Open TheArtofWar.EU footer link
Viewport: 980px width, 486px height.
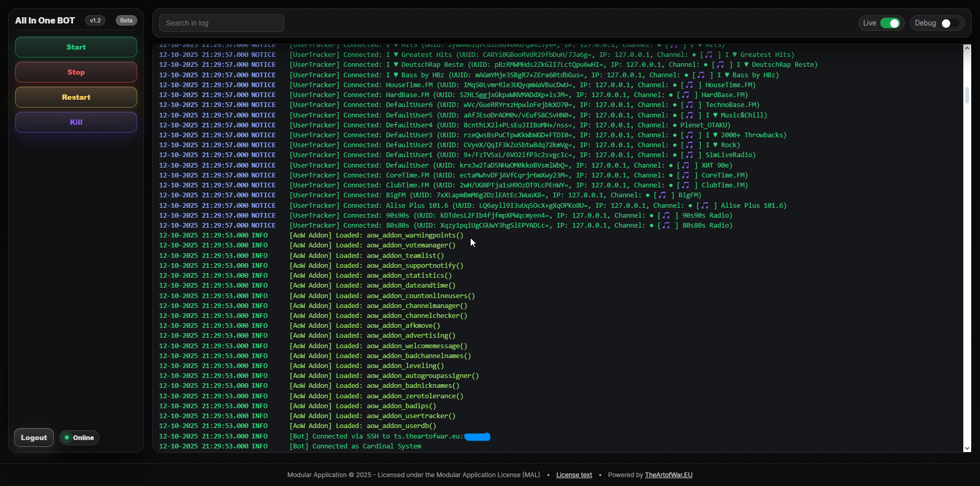point(668,475)
